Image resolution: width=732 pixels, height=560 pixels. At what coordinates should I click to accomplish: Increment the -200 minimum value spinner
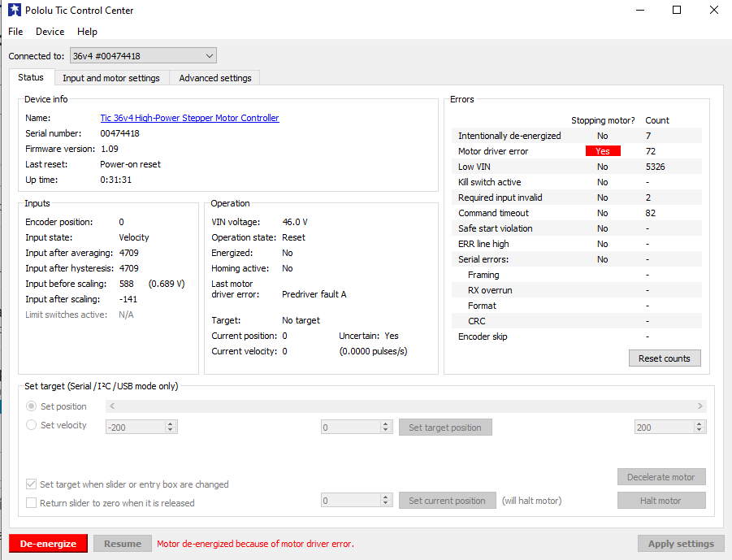171,423
